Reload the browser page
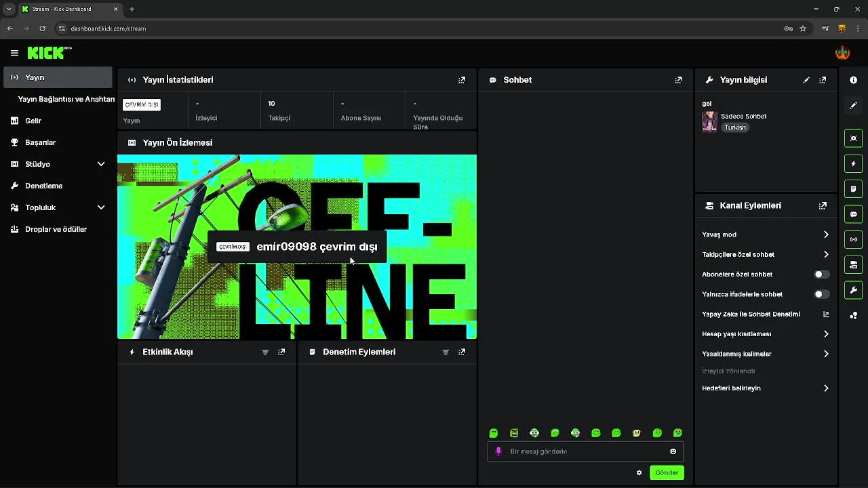Screen dimensions: 868x488 point(42,28)
